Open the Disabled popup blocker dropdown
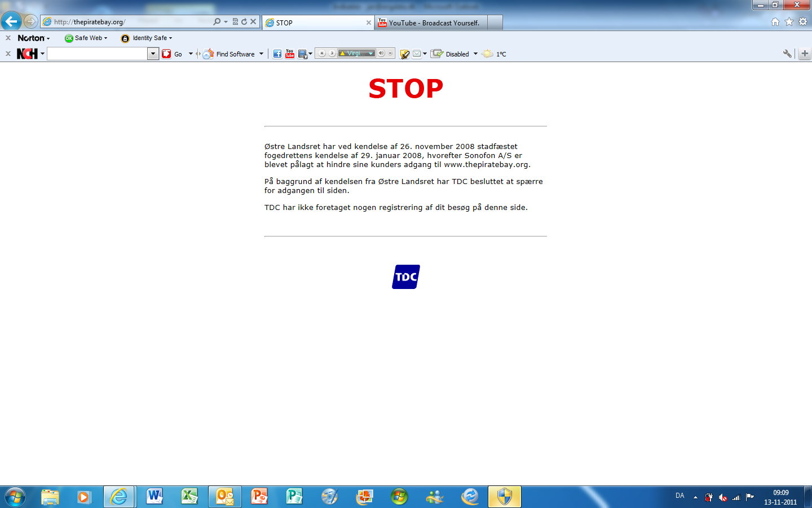 tap(475, 54)
